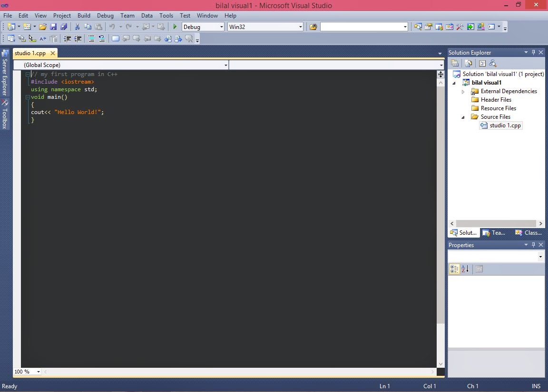This screenshot has height=392, width=548.
Task: Click the Start Debugging green arrow icon
Action: point(175,27)
